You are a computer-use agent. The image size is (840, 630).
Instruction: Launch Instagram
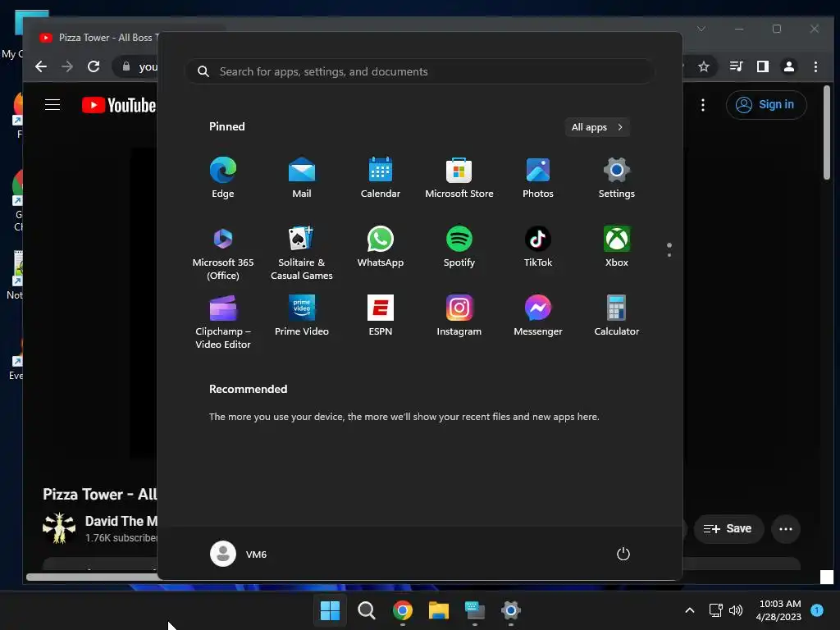pos(459,316)
